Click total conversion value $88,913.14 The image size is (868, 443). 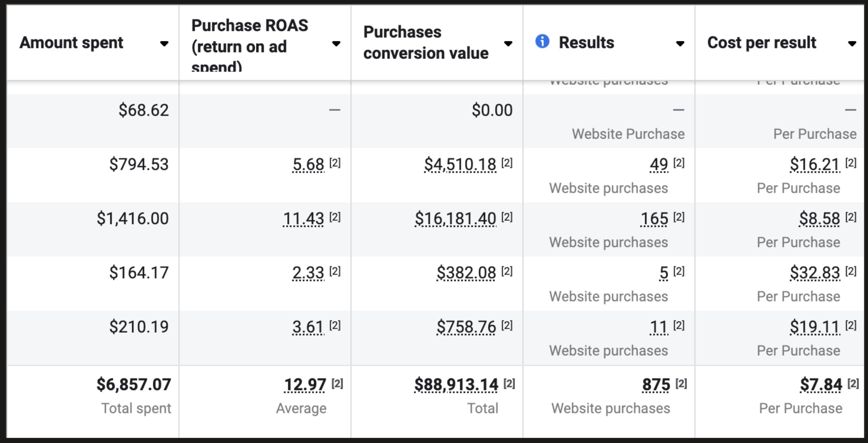(456, 384)
